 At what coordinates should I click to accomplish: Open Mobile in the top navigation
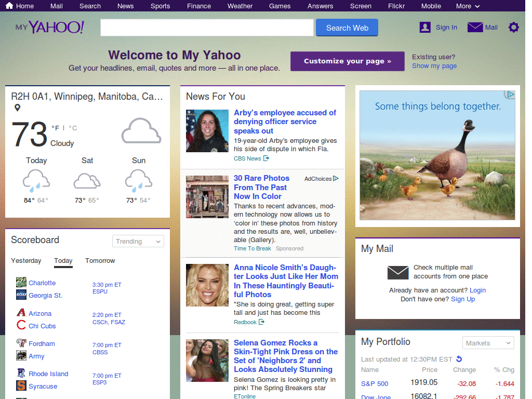pyautogui.click(x=431, y=6)
